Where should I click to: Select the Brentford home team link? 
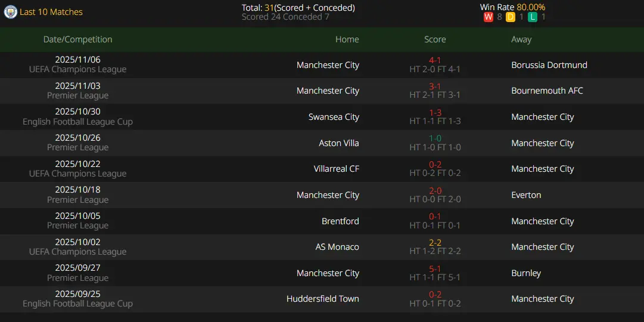pyautogui.click(x=340, y=221)
